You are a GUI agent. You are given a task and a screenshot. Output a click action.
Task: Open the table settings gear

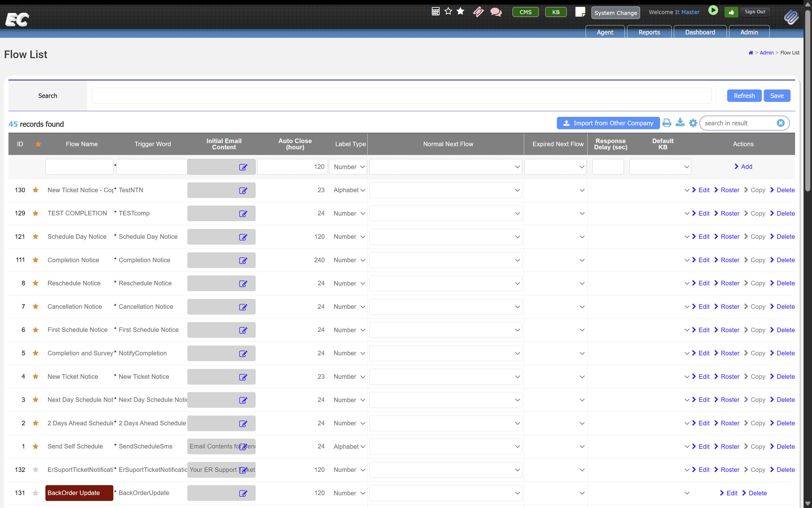pyautogui.click(x=693, y=123)
